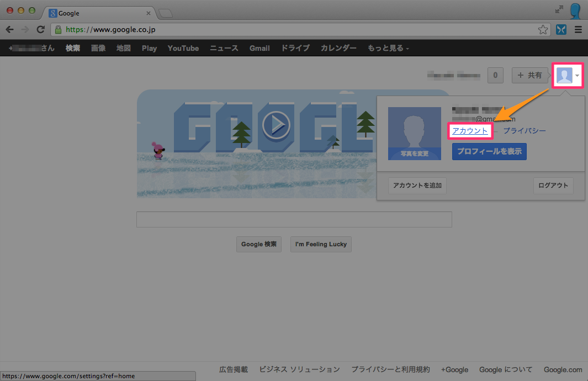Expand the もっと見る dropdown

(x=388, y=48)
